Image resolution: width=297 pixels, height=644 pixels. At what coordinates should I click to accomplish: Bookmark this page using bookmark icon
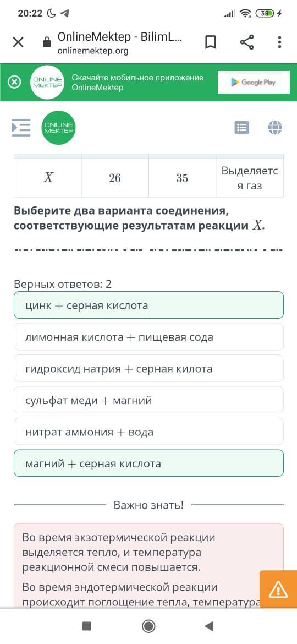211,42
